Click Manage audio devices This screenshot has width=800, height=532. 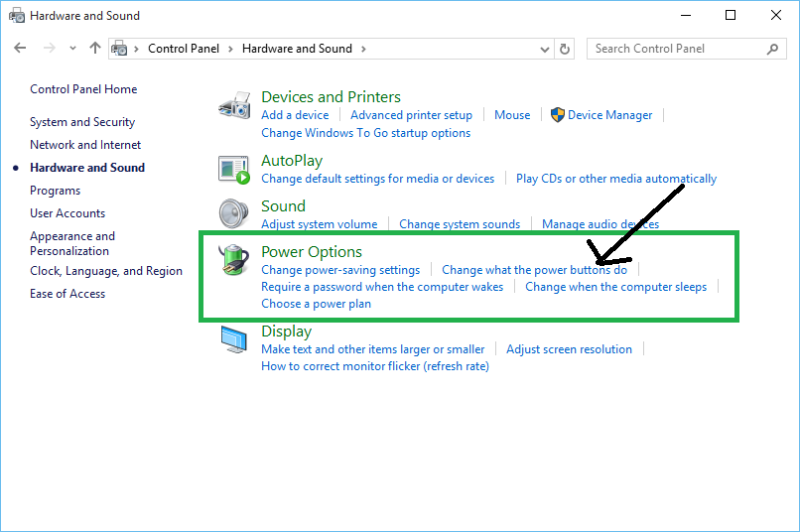(x=600, y=224)
